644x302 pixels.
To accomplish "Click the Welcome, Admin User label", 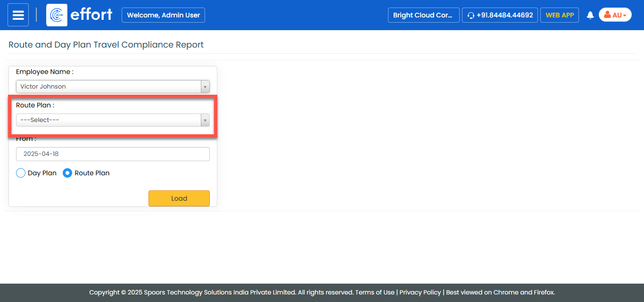I will tap(163, 15).
